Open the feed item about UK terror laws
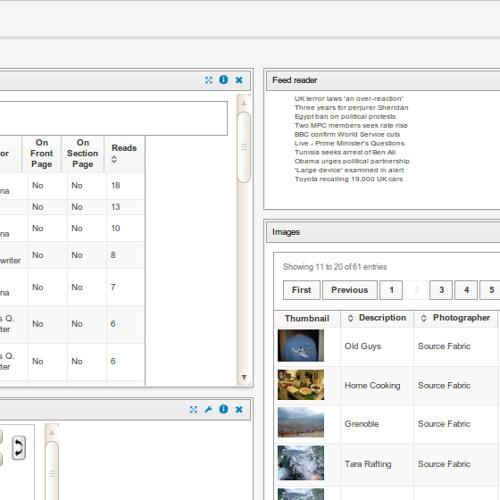The image size is (500, 500). (349, 99)
